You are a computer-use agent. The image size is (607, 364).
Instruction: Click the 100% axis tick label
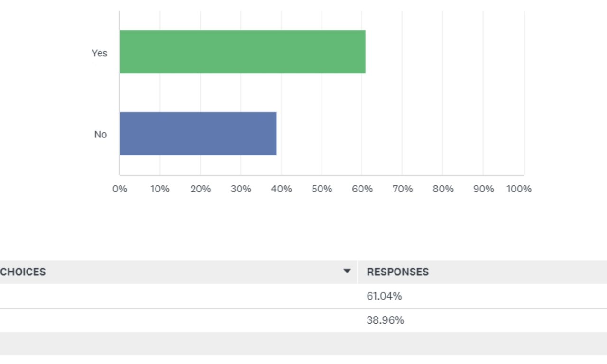point(519,189)
